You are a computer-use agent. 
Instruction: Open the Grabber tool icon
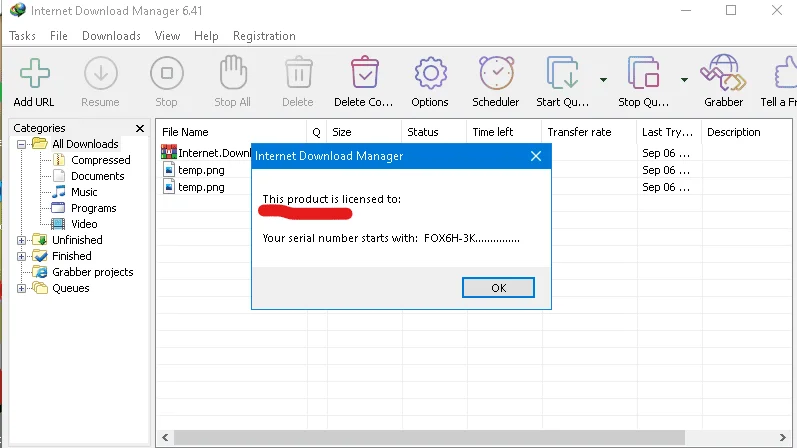(723, 73)
